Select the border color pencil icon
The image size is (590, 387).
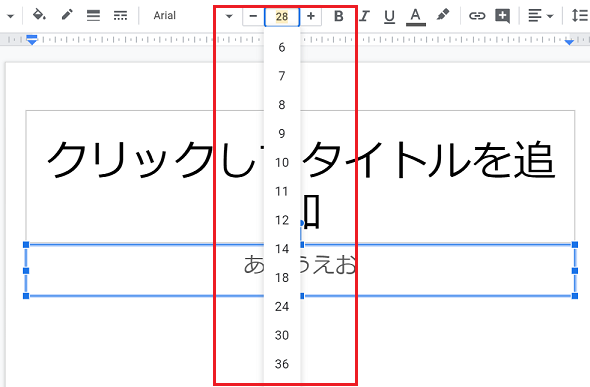click(67, 15)
